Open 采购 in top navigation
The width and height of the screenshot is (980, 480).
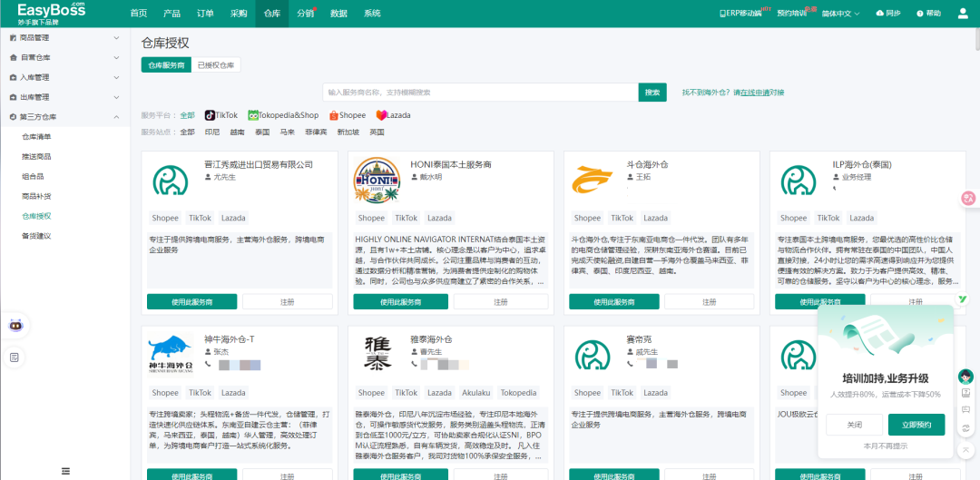pyautogui.click(x=239, y=13)
